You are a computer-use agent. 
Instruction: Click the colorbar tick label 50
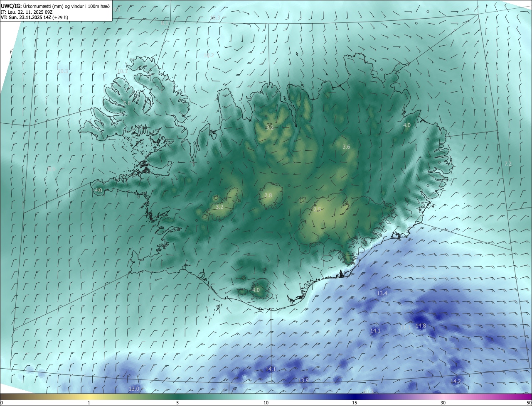(x=529, y=403)
